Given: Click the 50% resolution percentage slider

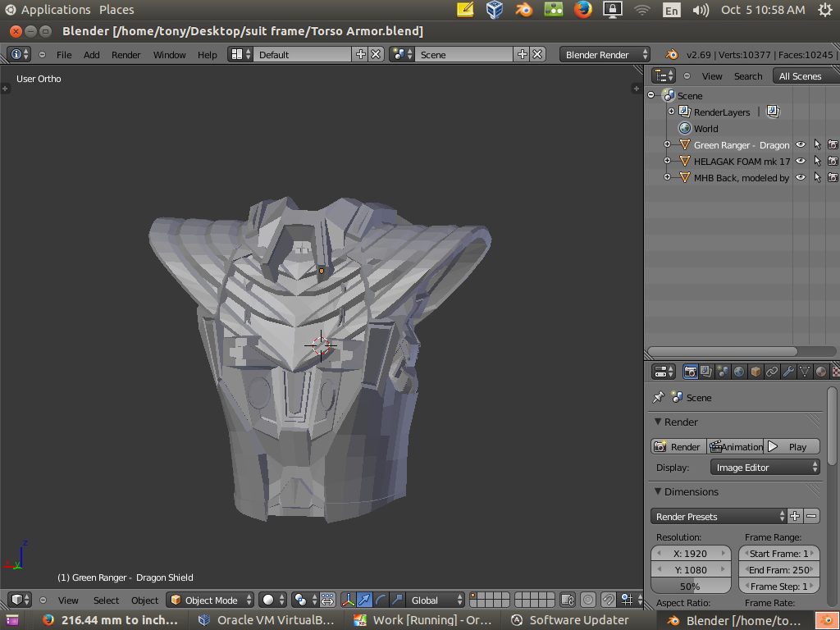Looking at the screenshot, I should [691, 586].
